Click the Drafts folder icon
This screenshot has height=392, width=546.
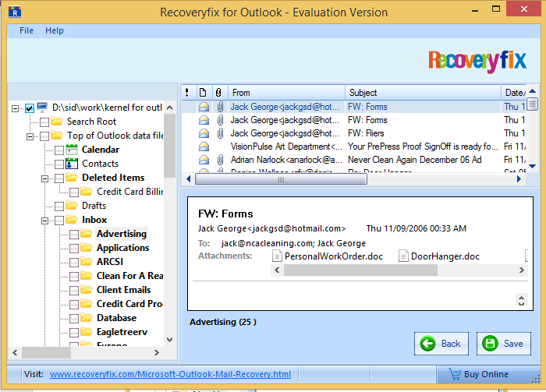pyautogui.click(x=72, y=206)
